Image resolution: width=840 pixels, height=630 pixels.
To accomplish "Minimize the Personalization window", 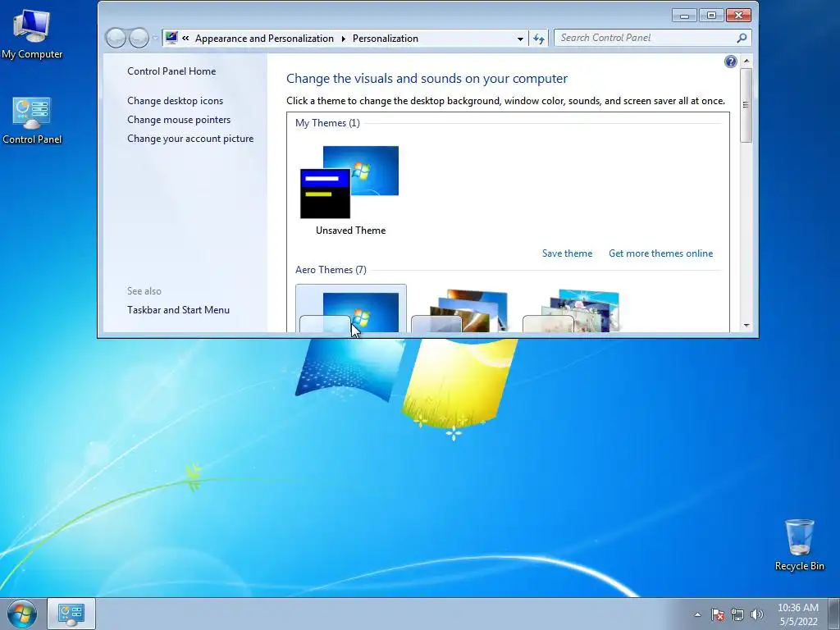I will tap(684, 16).
